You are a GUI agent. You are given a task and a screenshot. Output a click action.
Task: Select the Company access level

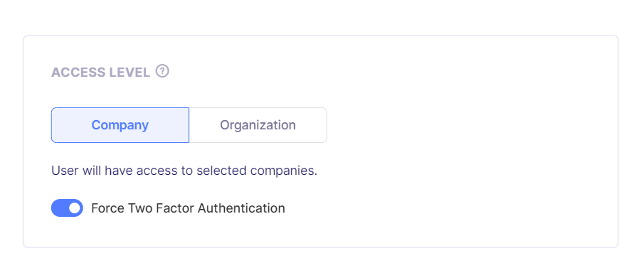120,125
